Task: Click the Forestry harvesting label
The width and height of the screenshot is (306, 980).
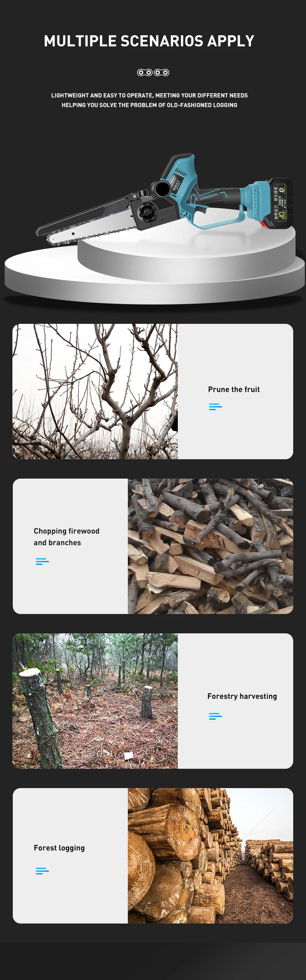Action: 242,696
